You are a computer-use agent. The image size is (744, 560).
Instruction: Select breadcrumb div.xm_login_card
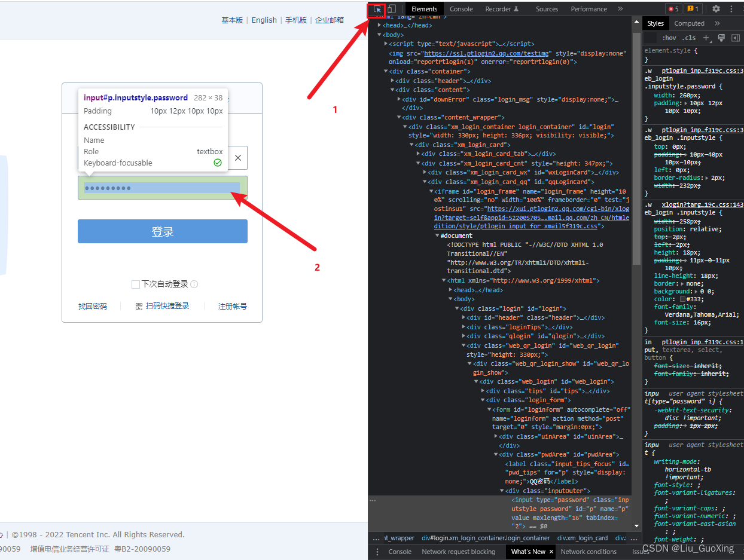point(583,538)
